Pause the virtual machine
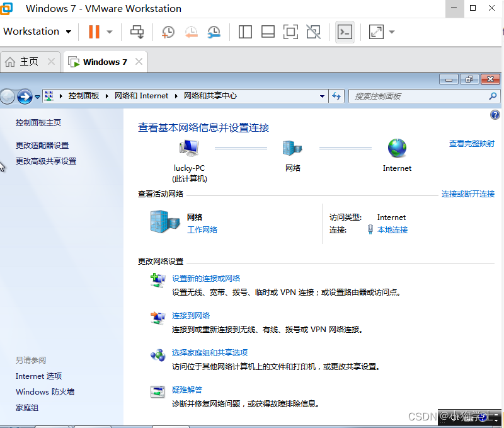Viewport: 504px width, 428px height. [x=94, y=32]
